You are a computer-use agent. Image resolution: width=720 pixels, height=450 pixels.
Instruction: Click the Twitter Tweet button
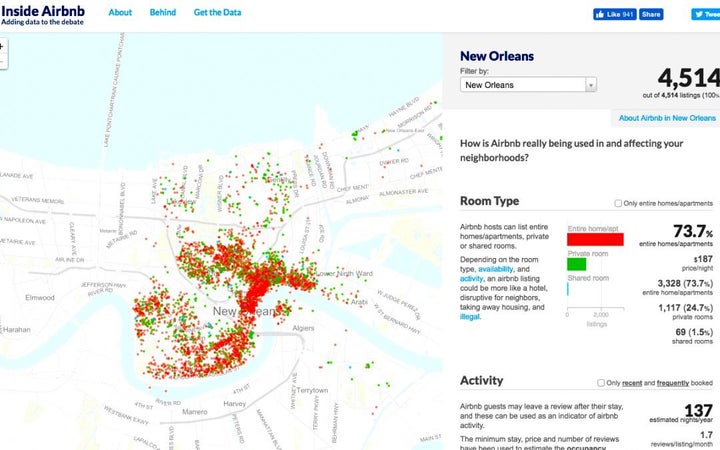pyautogui.click(x=706, y=14)
